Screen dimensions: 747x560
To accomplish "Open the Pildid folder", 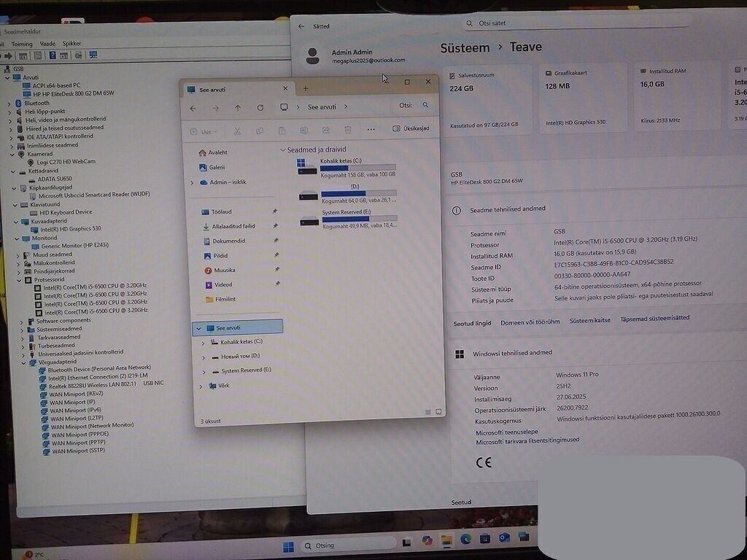I will 216,256.
